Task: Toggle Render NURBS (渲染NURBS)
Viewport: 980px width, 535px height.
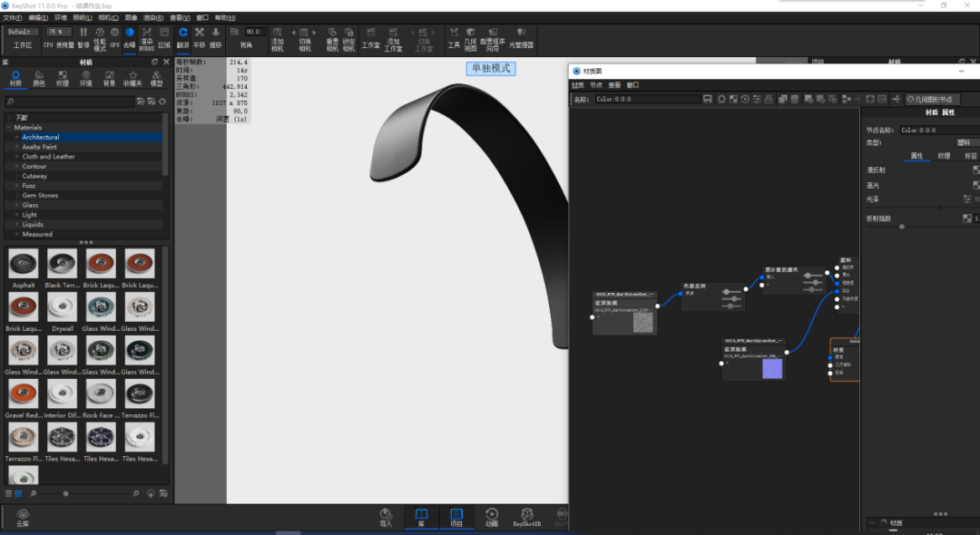Action: 147,39
